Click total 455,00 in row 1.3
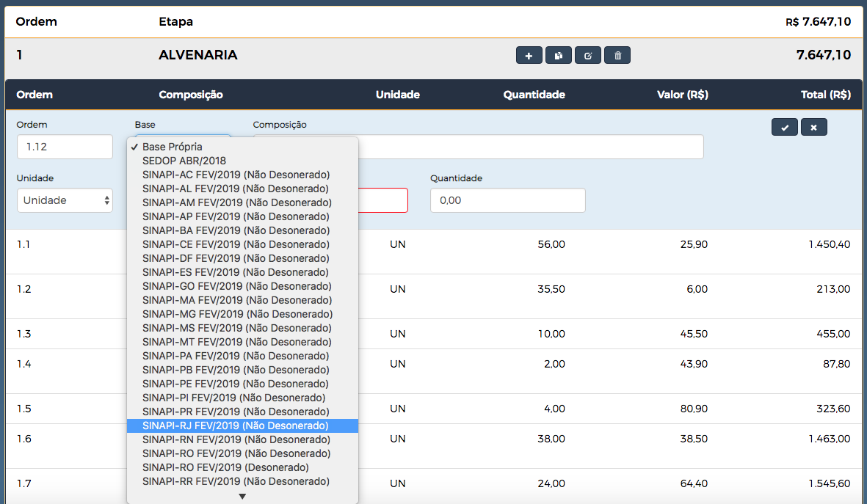The height and width of the screenshot is (504, 867). [833, 334]
